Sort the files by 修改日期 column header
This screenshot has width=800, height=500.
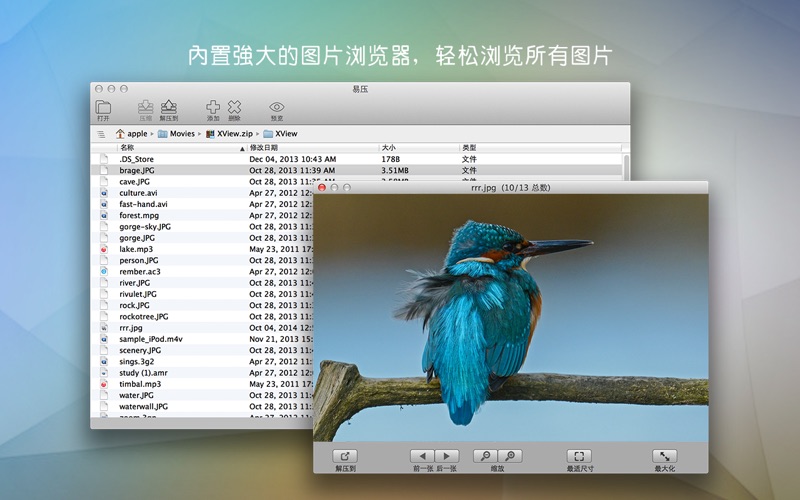(310, 147)
